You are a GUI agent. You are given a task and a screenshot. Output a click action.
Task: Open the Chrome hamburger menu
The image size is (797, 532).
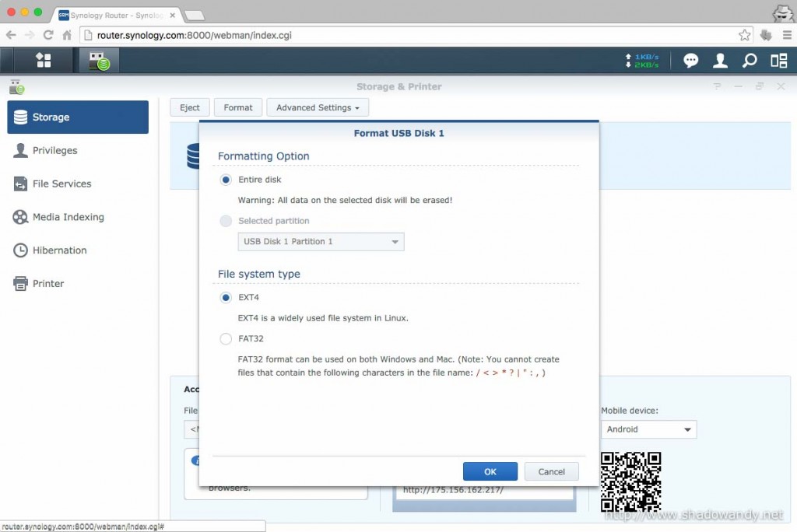click(787, 35)
